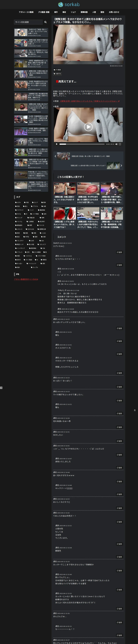The image size is (138, 644).
Task: Select the 犬 tag
Action: click(26, 214)
